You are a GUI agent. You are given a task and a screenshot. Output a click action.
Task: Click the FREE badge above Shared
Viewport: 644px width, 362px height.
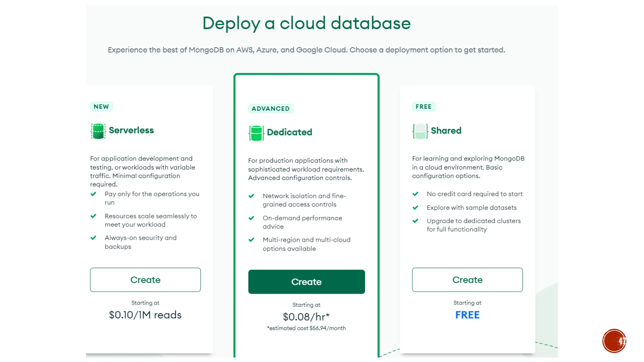[423, 107]
